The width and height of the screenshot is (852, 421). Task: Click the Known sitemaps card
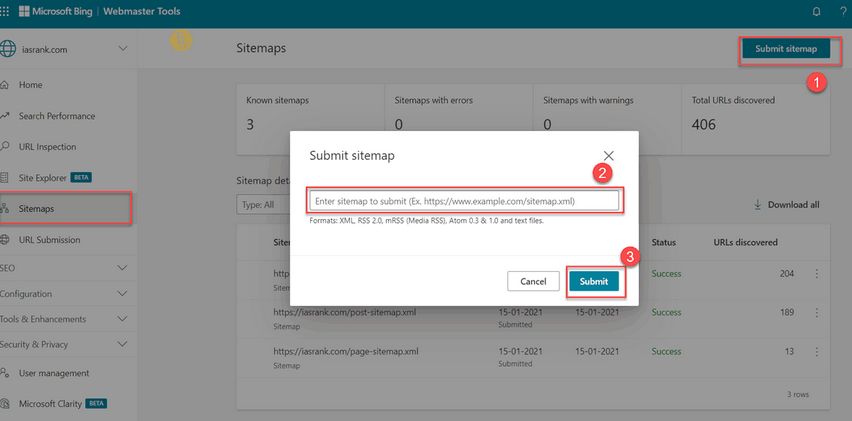(310, 119)
